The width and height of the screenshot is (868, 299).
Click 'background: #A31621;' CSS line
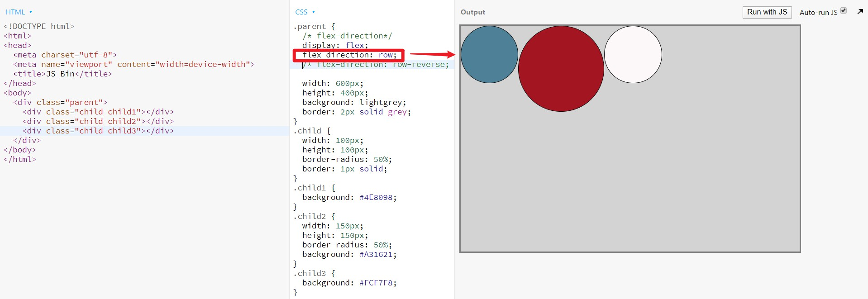pyautogui.click(x=349, y=255)
